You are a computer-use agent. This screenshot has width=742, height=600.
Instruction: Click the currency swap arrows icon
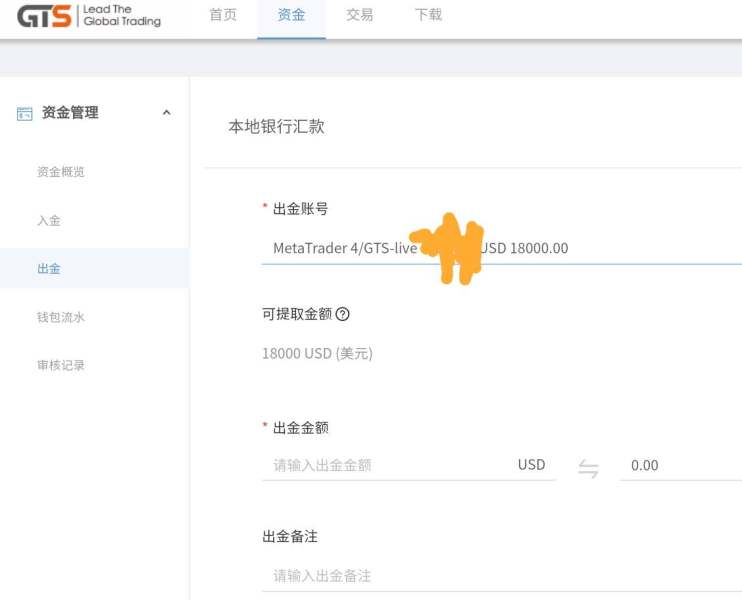(x=589, y=467)
